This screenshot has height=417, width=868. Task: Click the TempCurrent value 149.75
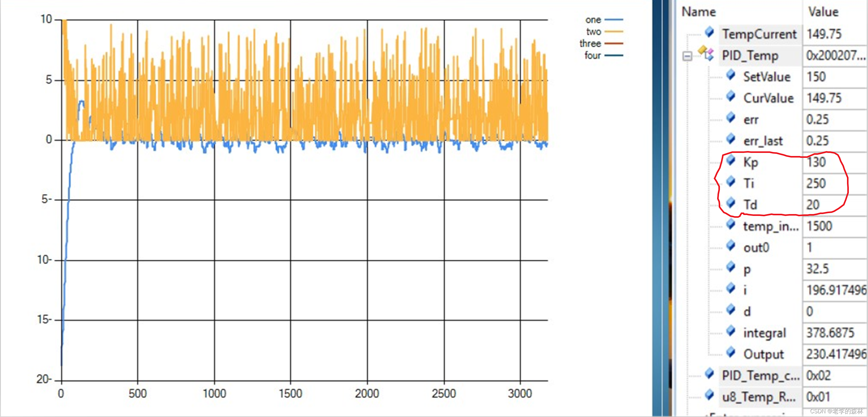click(x=824, y=34)
